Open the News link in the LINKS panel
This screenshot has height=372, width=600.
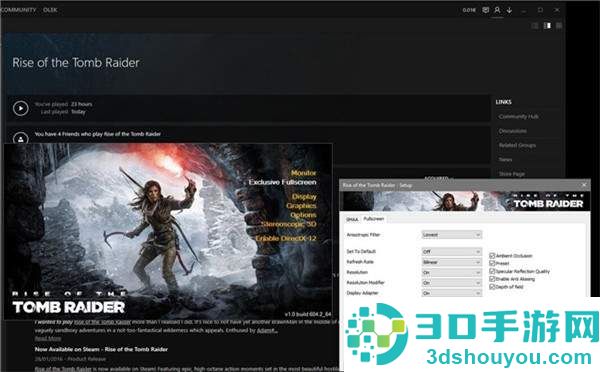pos(505,159)
